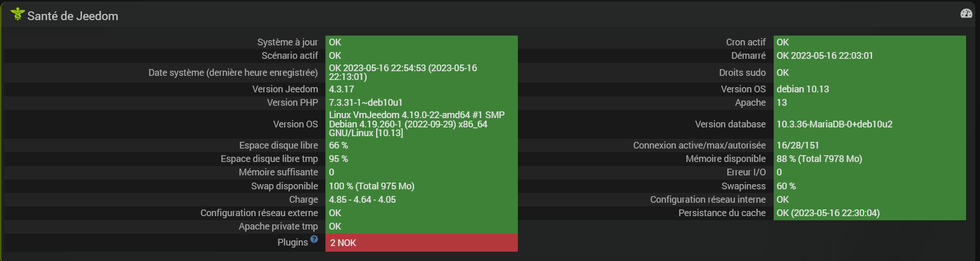Screen dimensions: 980x261
Task: Click the Santé de Jeedom title
Action: 73,16
